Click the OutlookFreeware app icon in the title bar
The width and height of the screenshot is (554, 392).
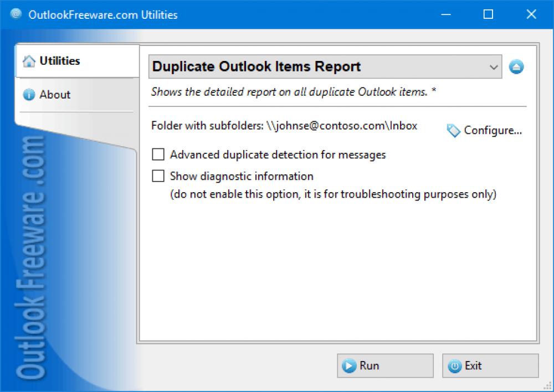click(16, 14)
